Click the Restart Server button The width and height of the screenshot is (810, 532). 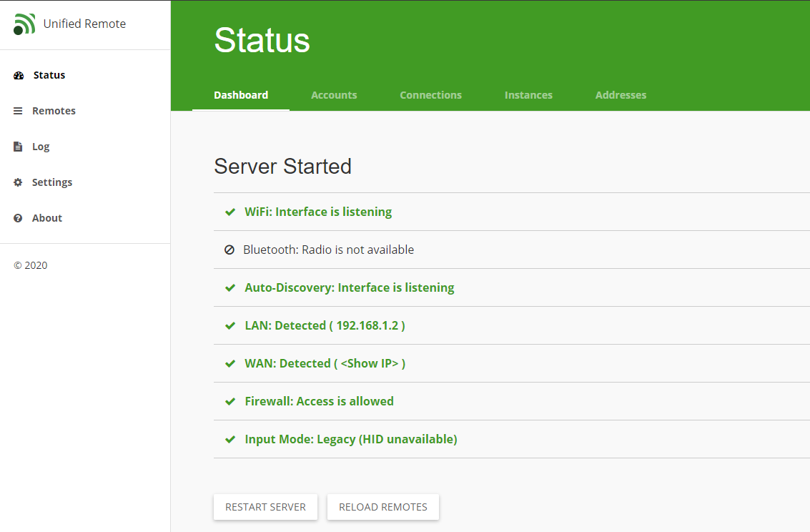pyautogui.click(x=265, y=507)
